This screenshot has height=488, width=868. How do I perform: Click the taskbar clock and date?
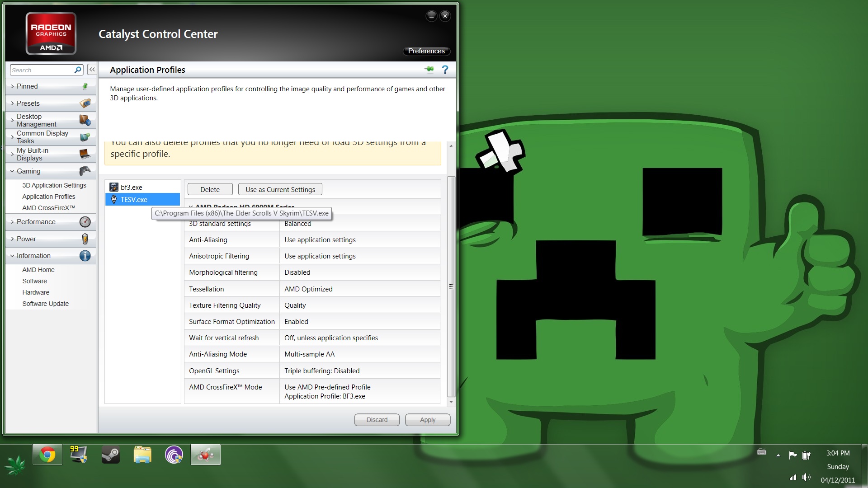pyautogui.click(x=838, y=466)
